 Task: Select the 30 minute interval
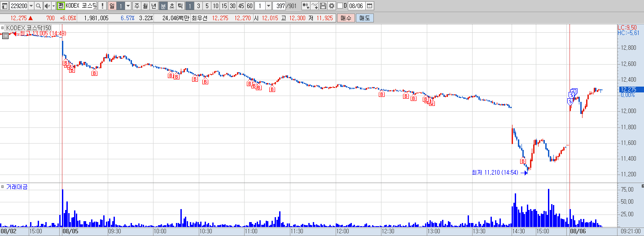[x=232, y=6]
